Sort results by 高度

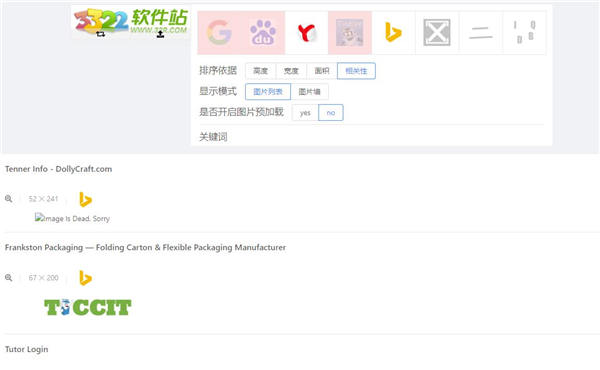click(x=261, y=71)
